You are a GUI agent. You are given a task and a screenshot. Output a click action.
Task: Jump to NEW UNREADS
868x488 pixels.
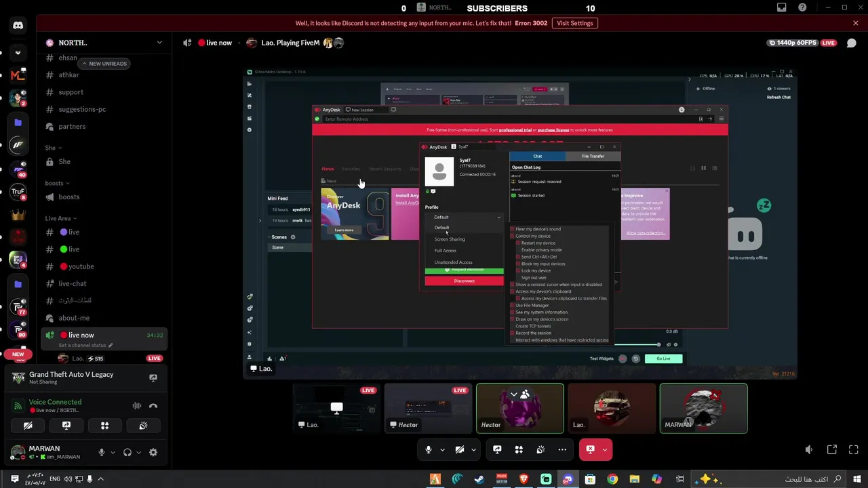103,64
